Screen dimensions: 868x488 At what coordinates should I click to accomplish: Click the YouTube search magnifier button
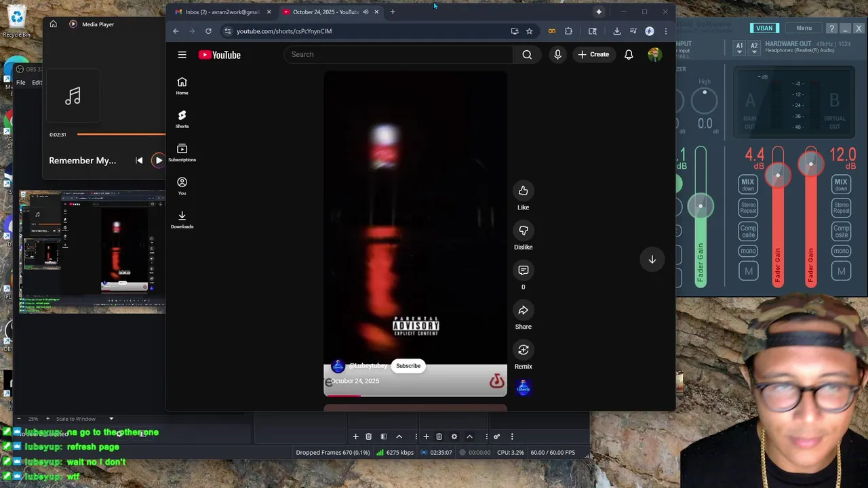point(527,54)
